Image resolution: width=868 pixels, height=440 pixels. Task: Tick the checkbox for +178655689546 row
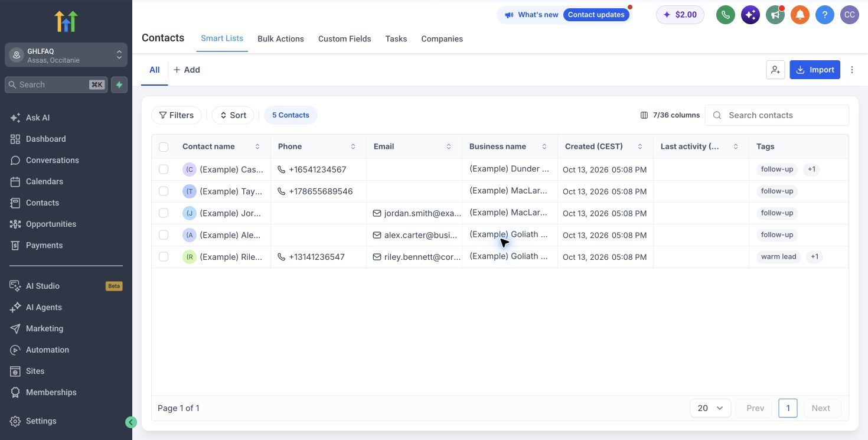point(164,191)
